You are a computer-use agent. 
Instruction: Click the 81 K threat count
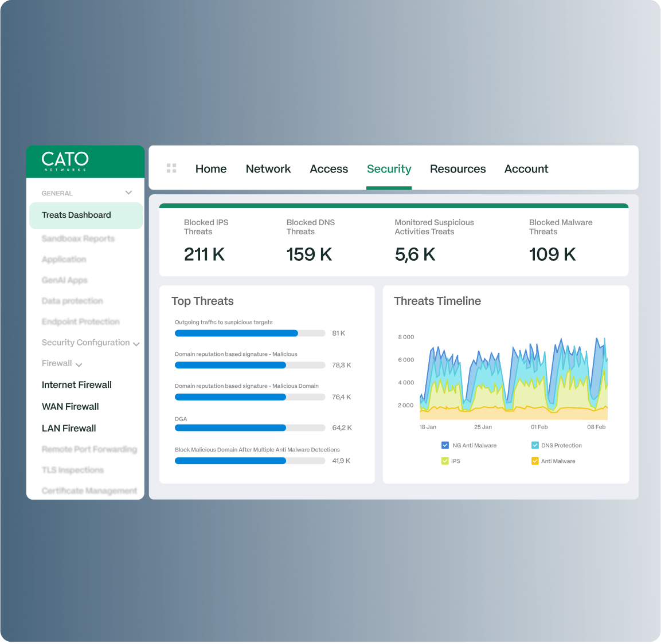338,333
